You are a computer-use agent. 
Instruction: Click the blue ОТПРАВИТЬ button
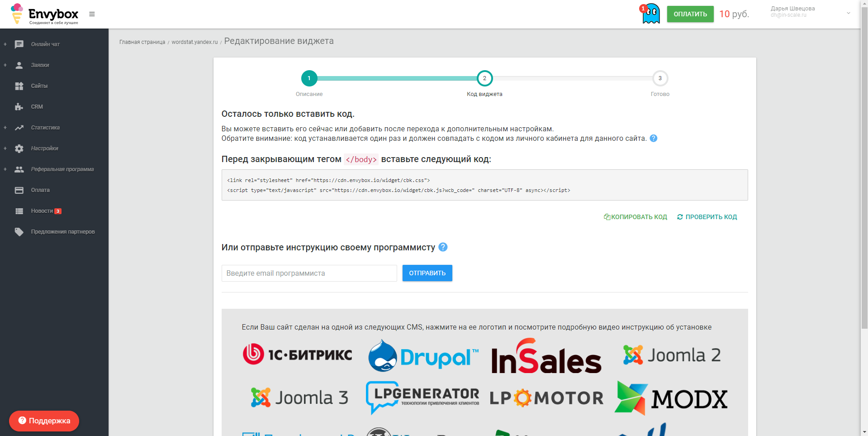point(427,273)
